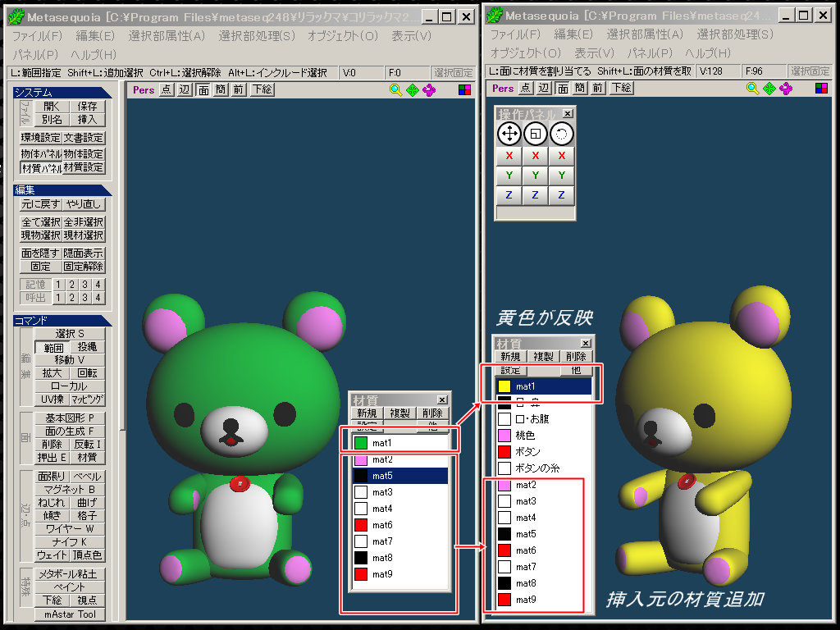This screenshot has height=630, width=840.
Task: Toggle 点 display in left viewport toolbar
Action: 167,89
